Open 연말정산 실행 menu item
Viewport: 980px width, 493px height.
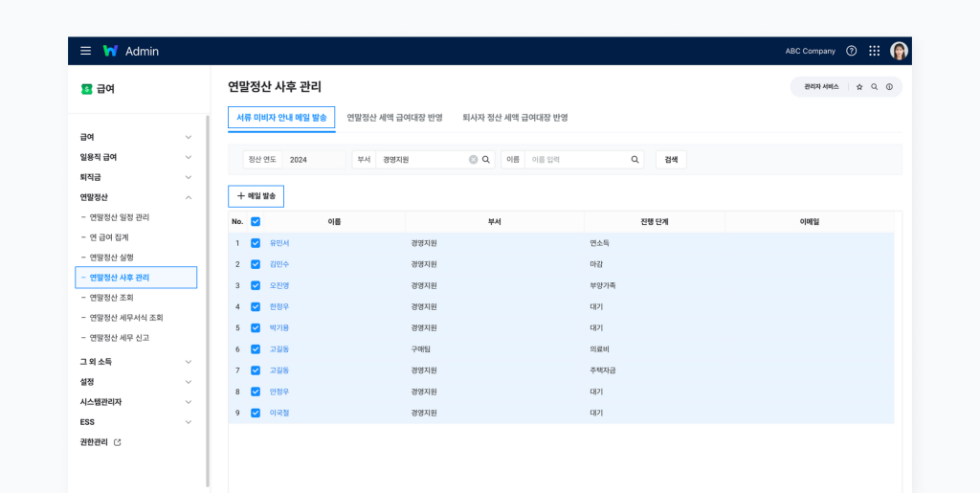(x=112, y=258)
